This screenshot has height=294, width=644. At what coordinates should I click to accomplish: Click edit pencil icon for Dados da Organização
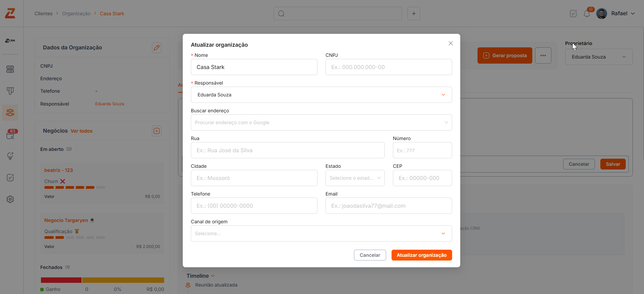157,48
